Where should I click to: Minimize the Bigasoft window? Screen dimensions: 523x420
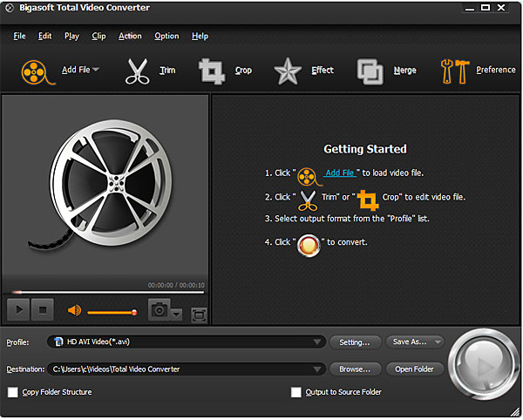tap(470, 8)
